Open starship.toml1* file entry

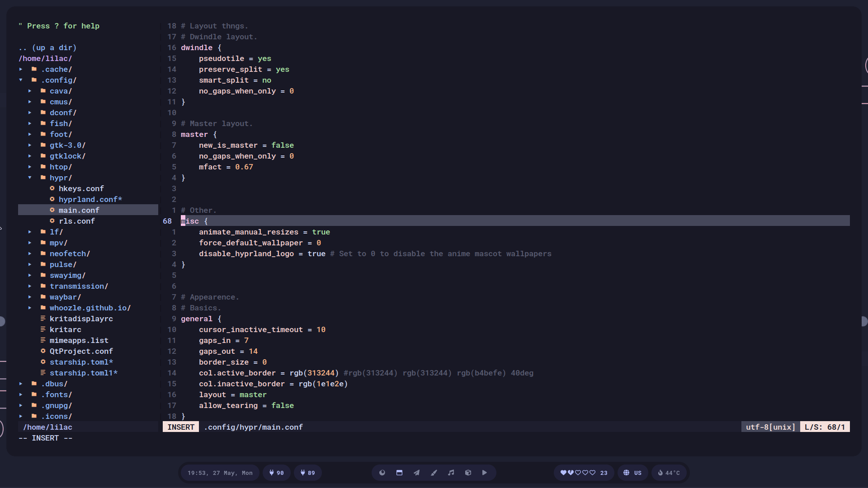tap(84, 373)
